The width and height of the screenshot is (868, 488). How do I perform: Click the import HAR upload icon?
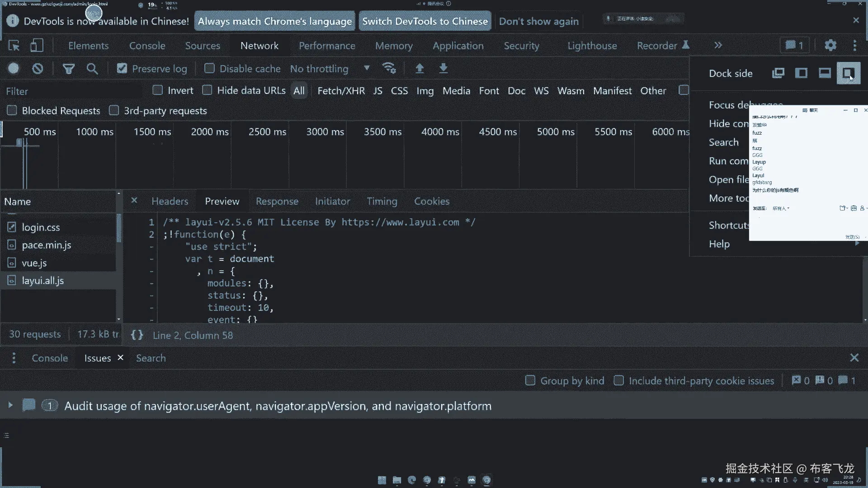tap(420, 68)
